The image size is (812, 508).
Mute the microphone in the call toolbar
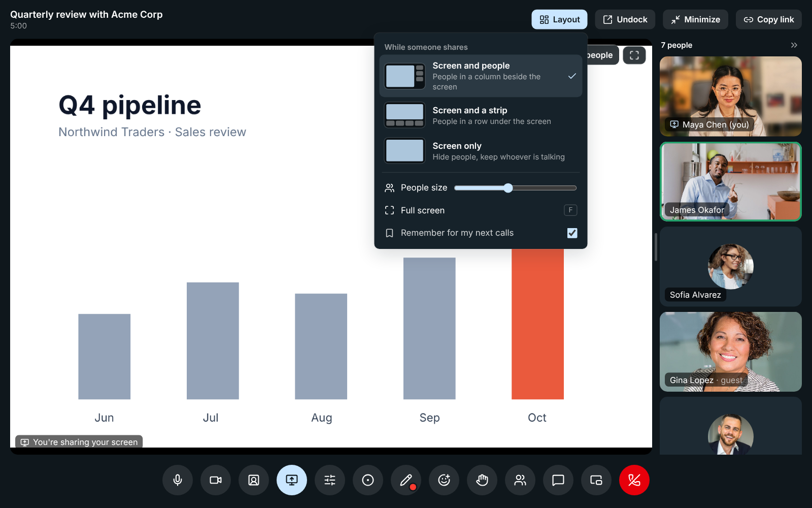coord(178,480)
